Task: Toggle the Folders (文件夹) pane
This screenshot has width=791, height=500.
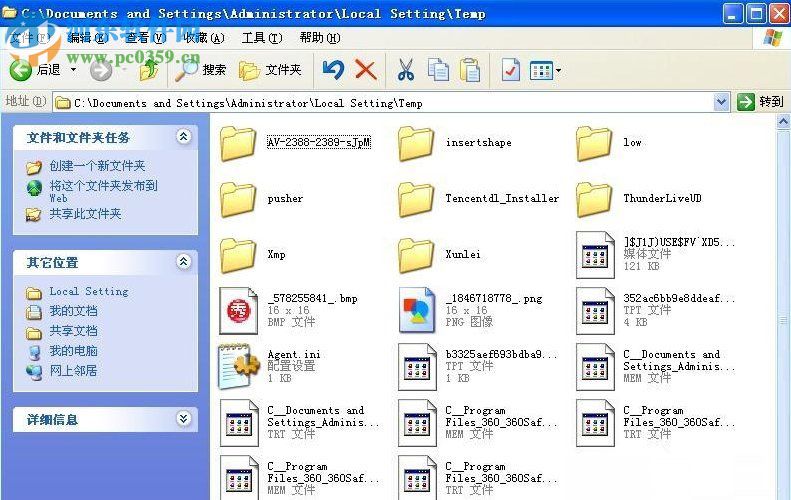Action: 270,70
